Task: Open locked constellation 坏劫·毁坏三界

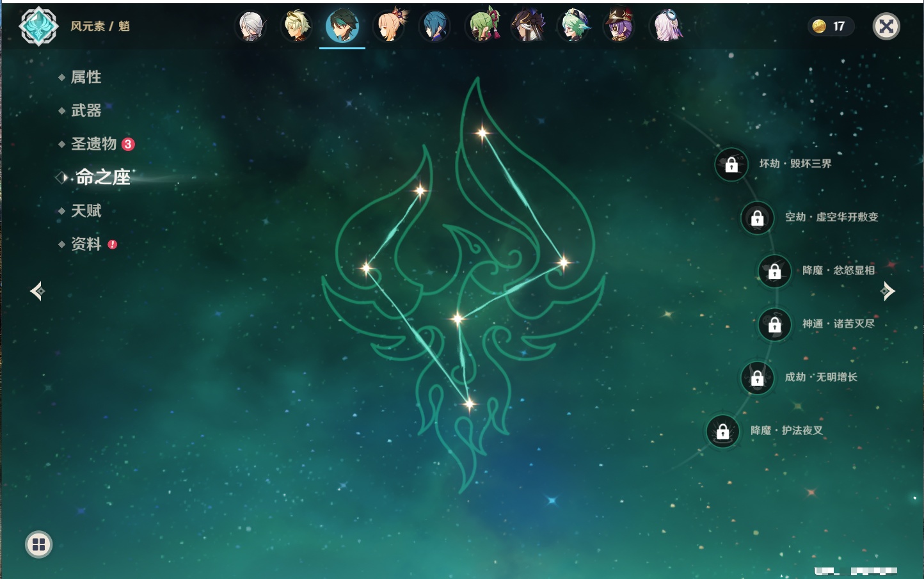Action: [731, 164]
